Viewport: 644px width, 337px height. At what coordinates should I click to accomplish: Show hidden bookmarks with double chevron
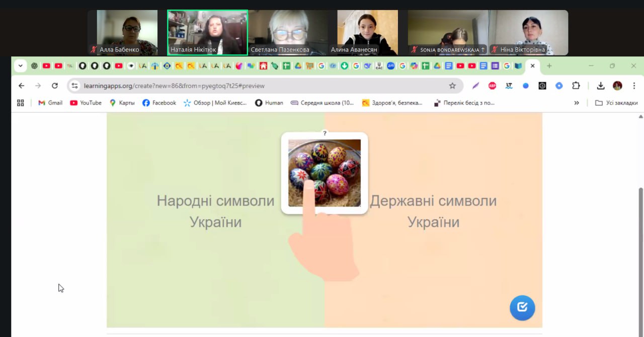577,103
